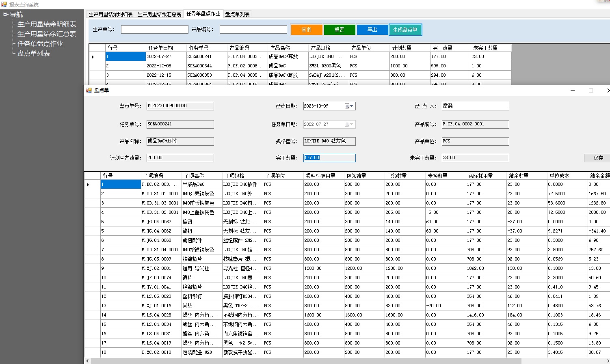Click the 生成盘点单 button

[405, 30]
